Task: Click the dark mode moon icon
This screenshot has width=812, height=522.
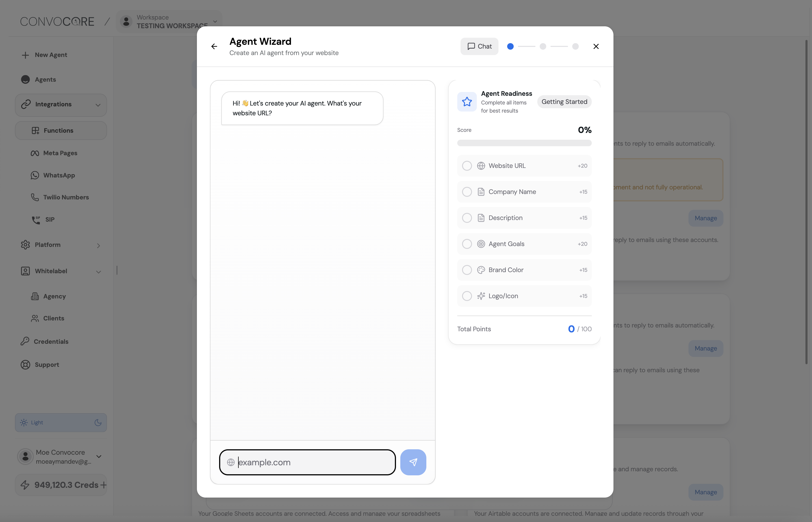Action: tap(98, 423)
